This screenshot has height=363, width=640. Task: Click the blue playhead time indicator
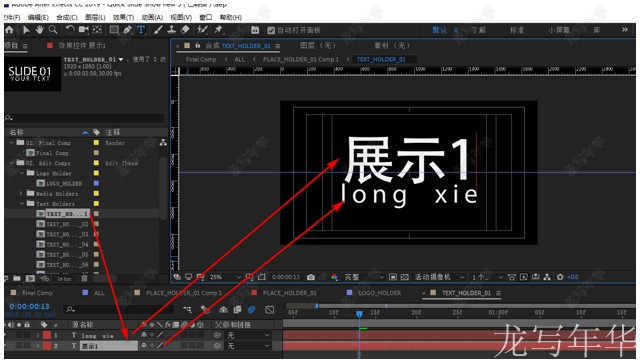point(359,314)
